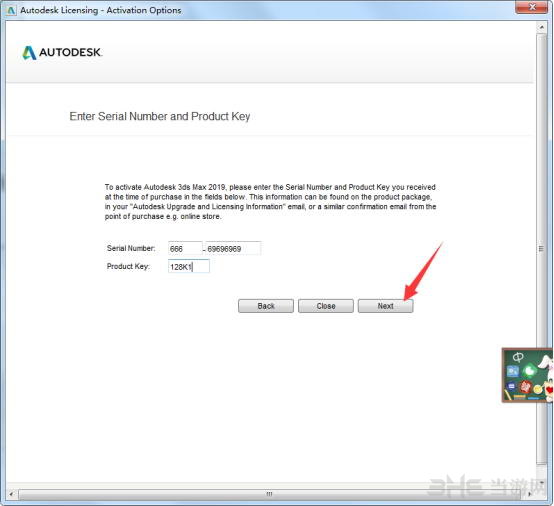Screen dimensions: 554x506
Task: Click the vertical scrollbar thumb
Action: (x=541, y=249)
